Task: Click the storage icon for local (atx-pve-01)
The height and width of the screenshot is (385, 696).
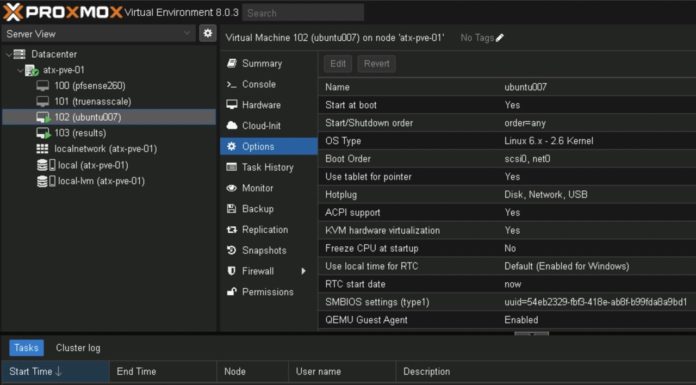Action: [x=46, y=165]
